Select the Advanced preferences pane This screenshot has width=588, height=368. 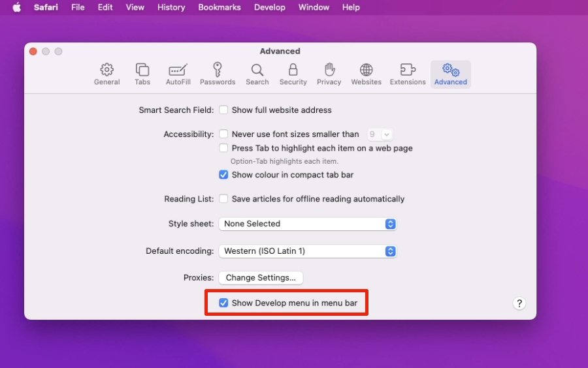click(x=451, y=74)
